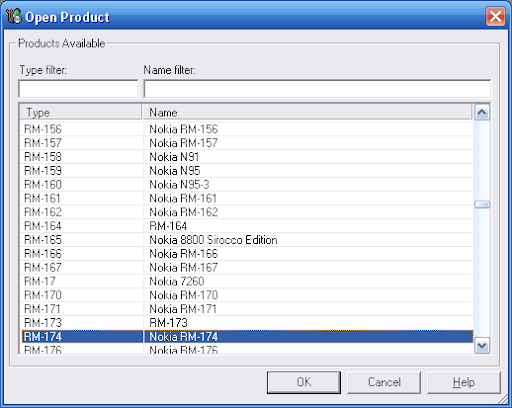Click the scrollbar down arrow
This screenshot has height=408, width=512.
pyautogui.click(x=482, y=345)
